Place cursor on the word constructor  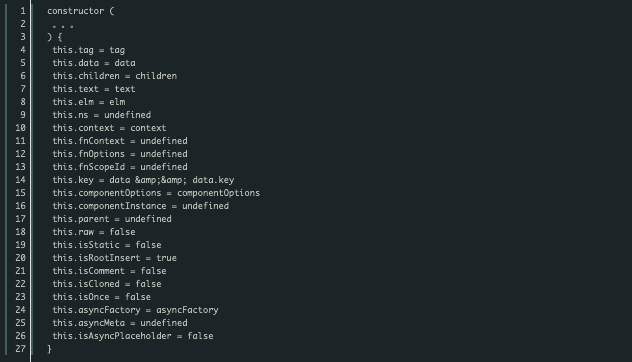75,11
